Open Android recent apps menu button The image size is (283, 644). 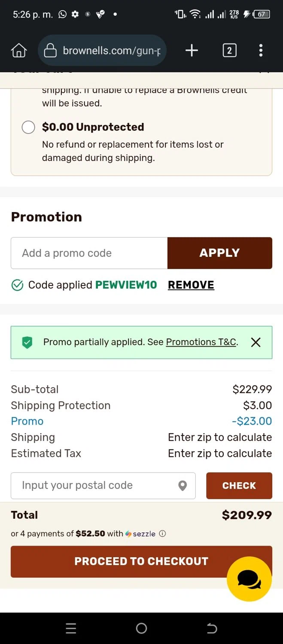tap(71, 629)
